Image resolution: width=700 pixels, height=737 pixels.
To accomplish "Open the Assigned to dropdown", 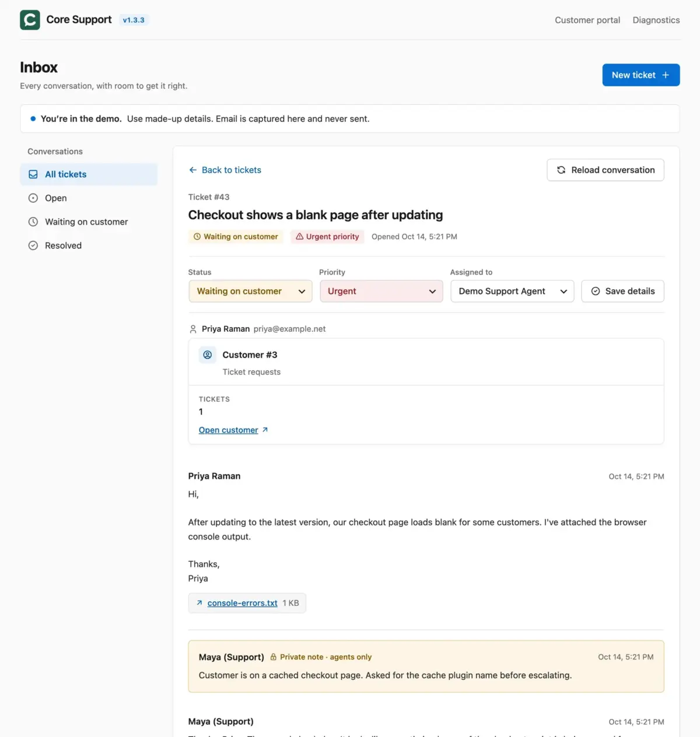I will [512, 292].
